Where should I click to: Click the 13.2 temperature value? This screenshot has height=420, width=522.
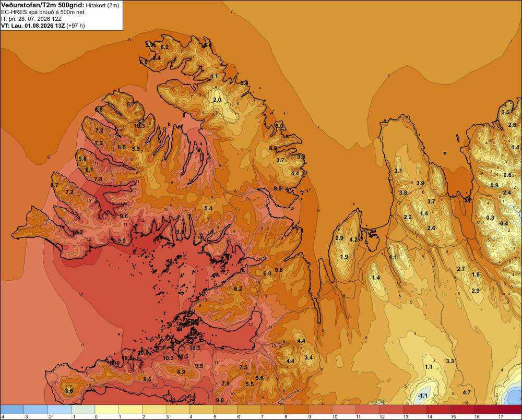click(x=78, y=232)
